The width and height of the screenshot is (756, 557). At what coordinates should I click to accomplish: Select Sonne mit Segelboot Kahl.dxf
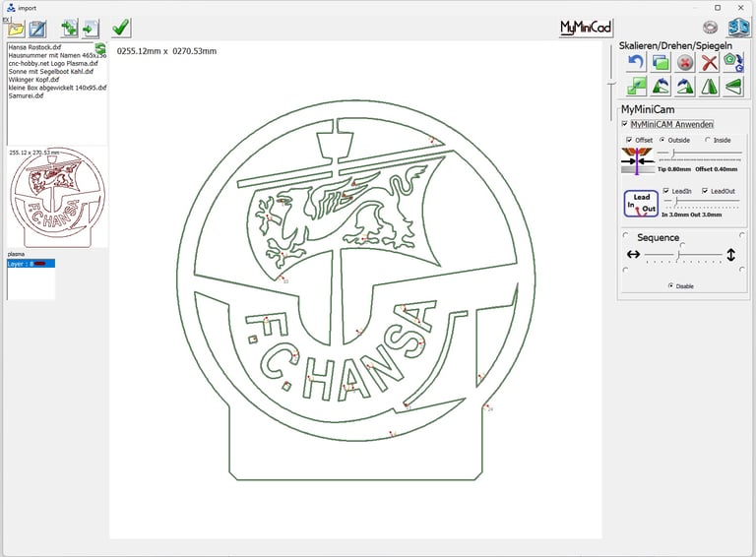pos(50,71)
